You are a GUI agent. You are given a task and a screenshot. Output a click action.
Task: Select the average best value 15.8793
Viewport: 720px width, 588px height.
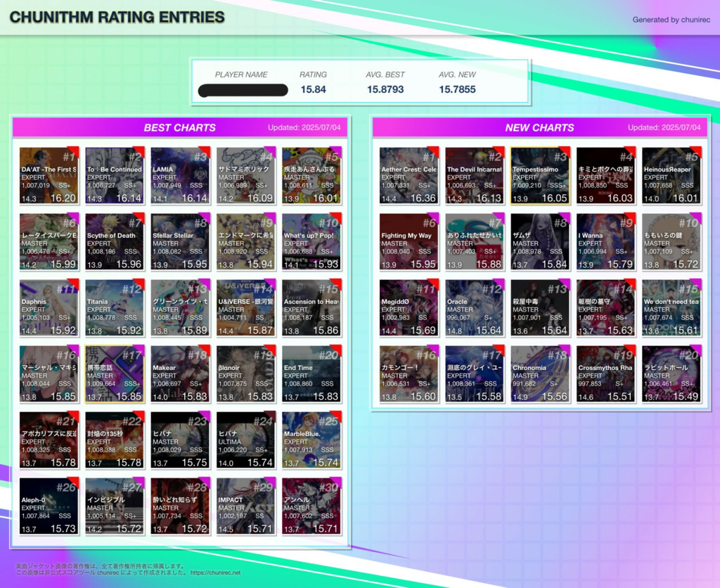pyautogui.click(x=385, y=89)
